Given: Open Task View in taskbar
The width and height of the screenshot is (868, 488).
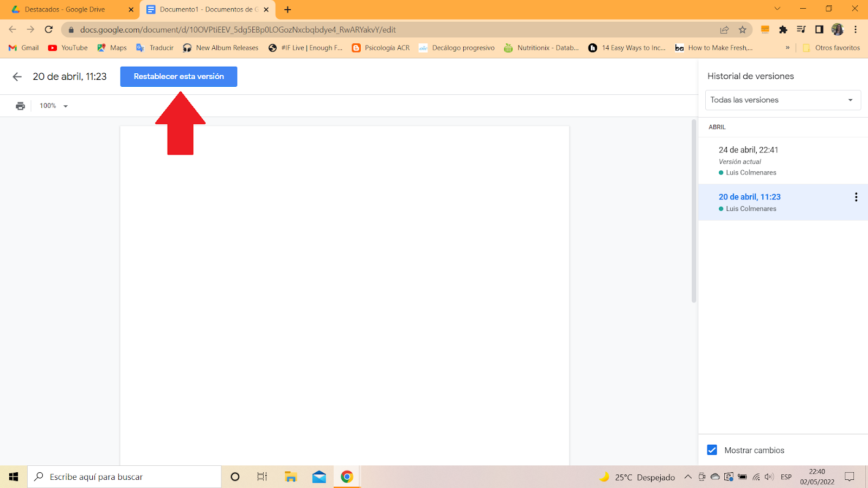Looking at the screenshot, I should tap(262, 477).
